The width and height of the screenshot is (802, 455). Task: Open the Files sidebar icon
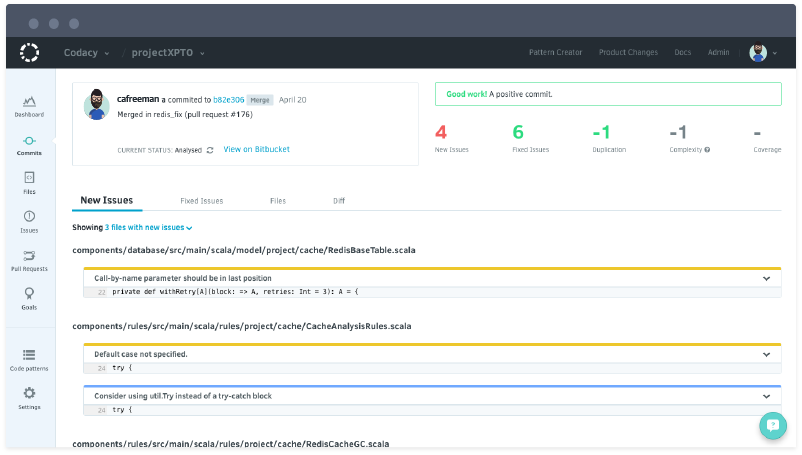pyautogui.click(x=29, y=181)
